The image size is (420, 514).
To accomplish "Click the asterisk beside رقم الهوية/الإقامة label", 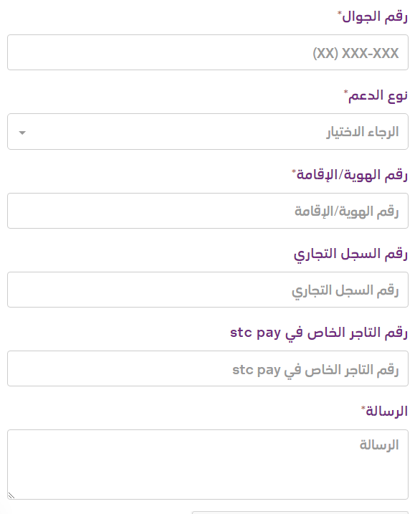I will pyautogui.click(x=294, y=171).
